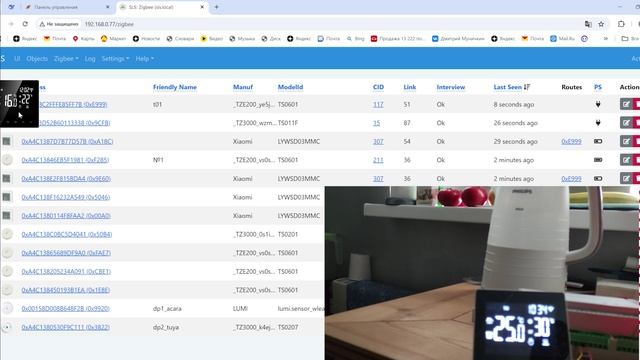Open route 0xE999 in '29 seconds ago' row
The image size is (640, 360).
pyautogui.click(x=571, y=141)
